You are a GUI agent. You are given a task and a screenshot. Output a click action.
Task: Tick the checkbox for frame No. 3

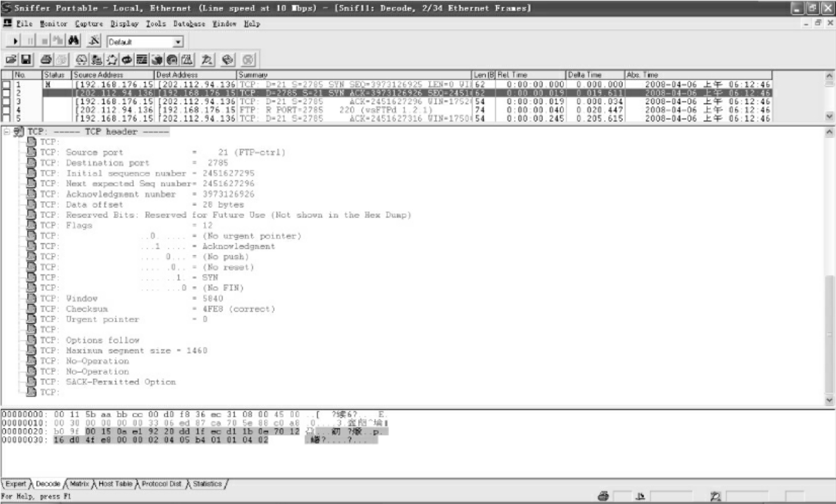tap(6, 101)
